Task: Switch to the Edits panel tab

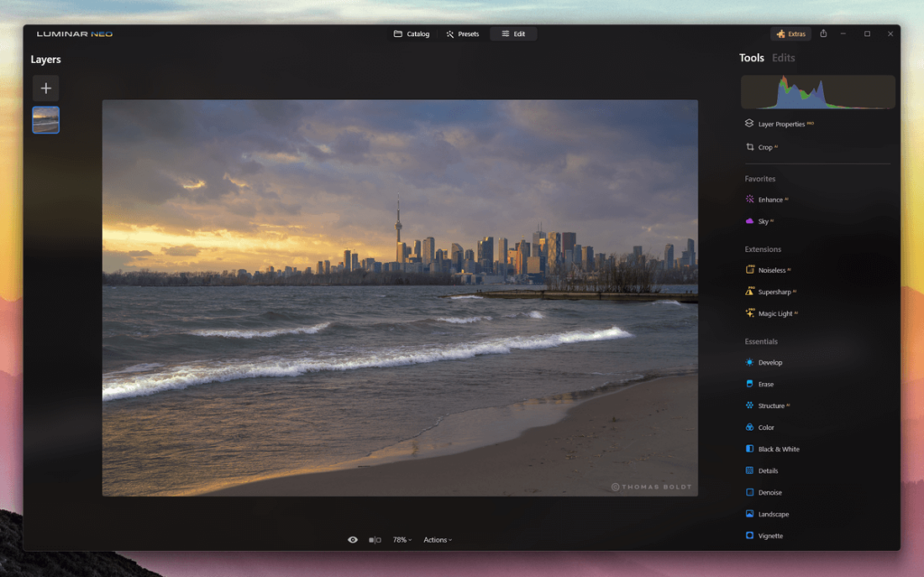Action: 783,58
